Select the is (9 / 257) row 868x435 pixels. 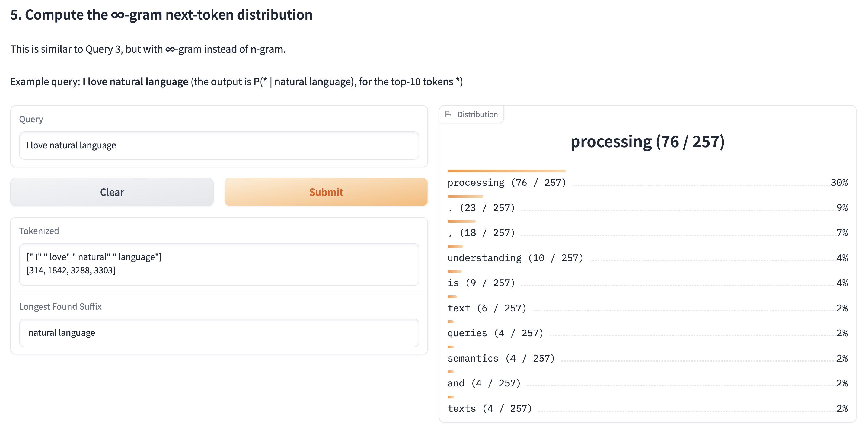coord(481,283)
